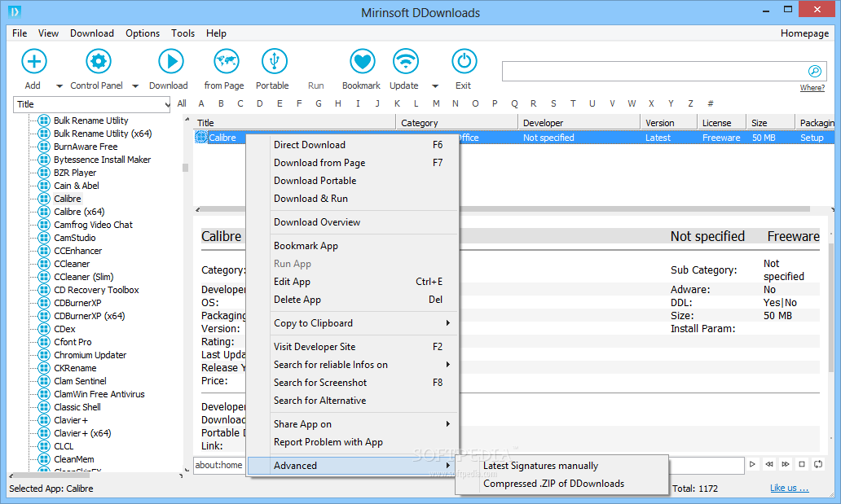Click the Calibre row icon in table
The height and width of the screenshot is (504, 841).
tap(201, 138)
